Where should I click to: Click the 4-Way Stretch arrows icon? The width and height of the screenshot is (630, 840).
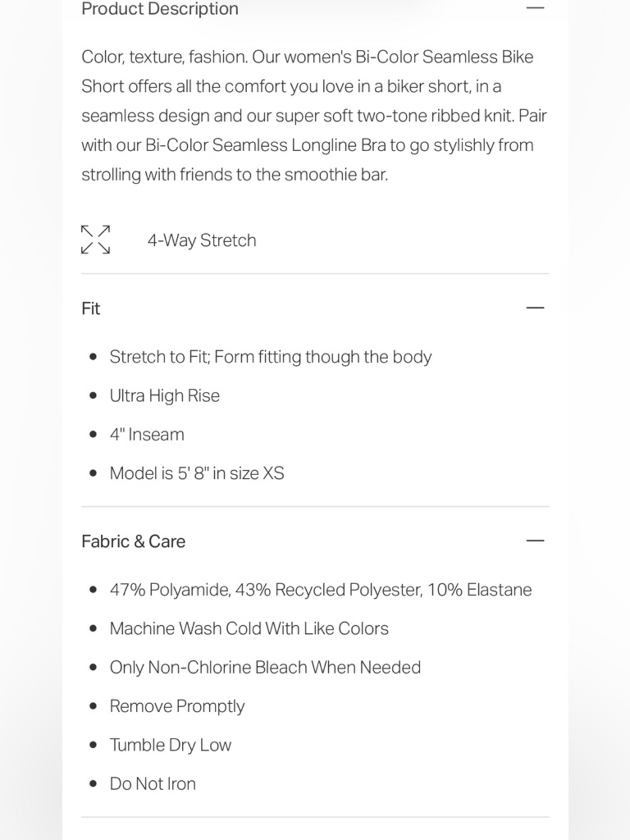pos(96,239)
